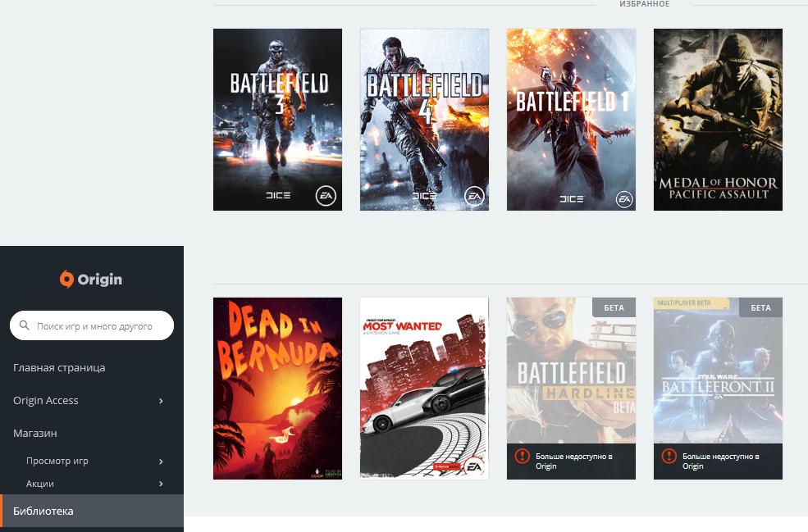Expand Просмотр игр chevron
Viewport: 808px width, 532px height.
(x=162, y=462)
